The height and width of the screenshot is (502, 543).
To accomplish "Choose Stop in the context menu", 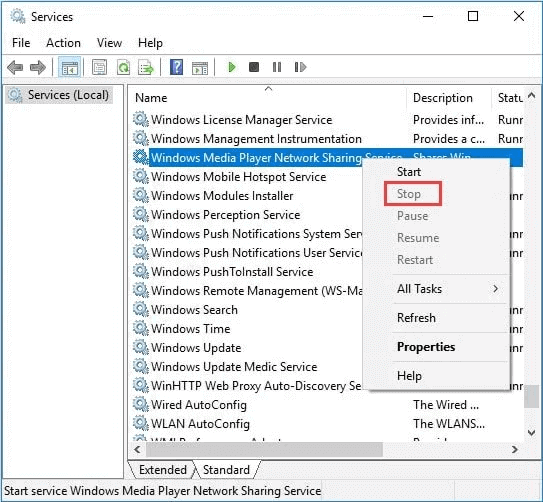I will (409, 194).
